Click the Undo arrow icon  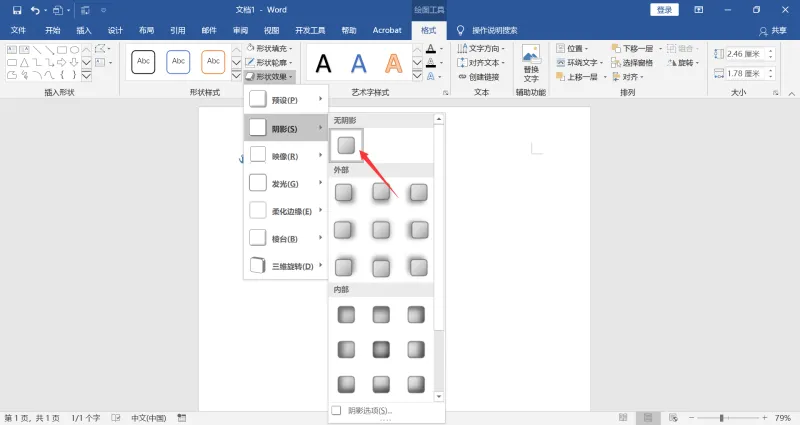click(35, 10)
